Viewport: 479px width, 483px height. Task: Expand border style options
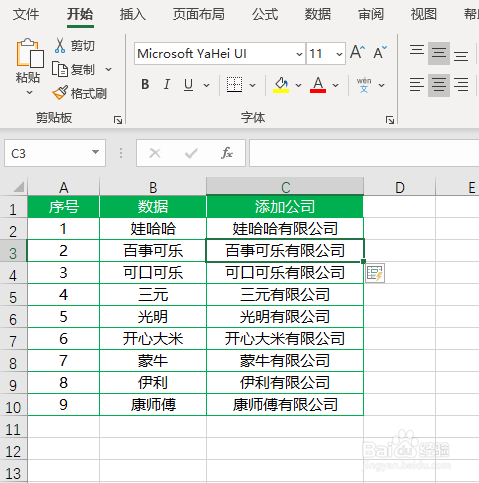(253, 85)
